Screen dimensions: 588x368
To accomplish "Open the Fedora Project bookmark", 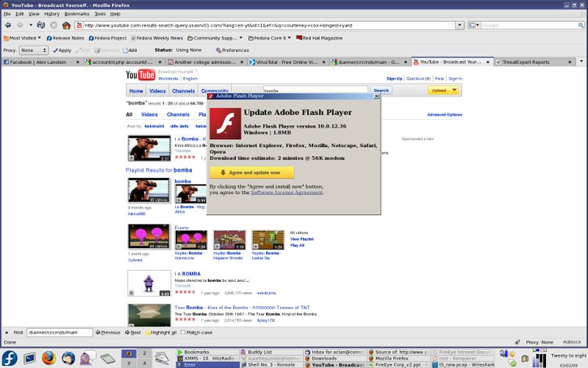I will [107, 38].
